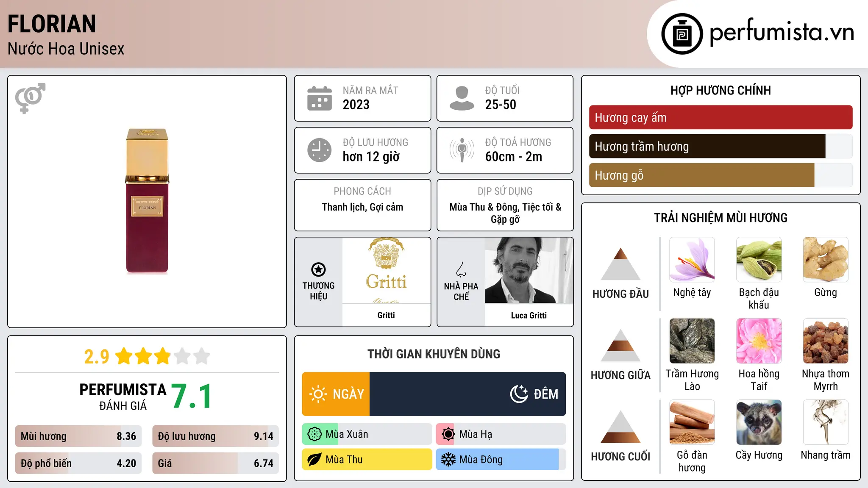Select the Gỗ đàn hương sandalwood image

point(692,422)
